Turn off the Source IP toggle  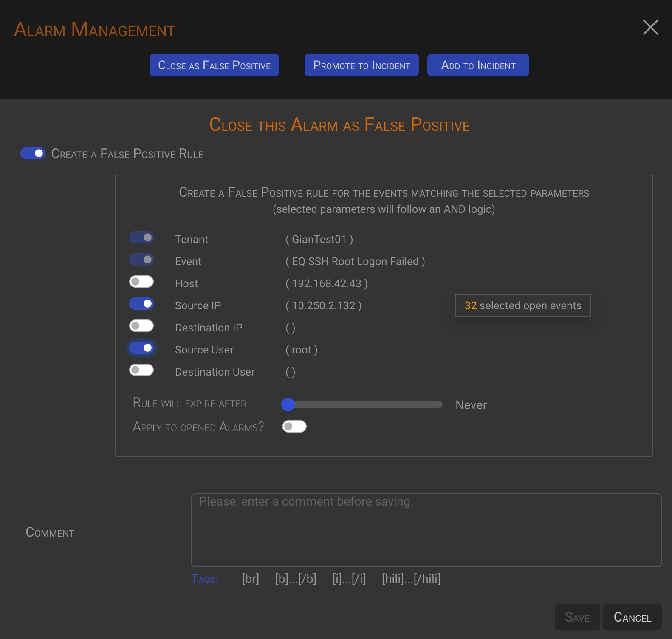pos(141,304)
